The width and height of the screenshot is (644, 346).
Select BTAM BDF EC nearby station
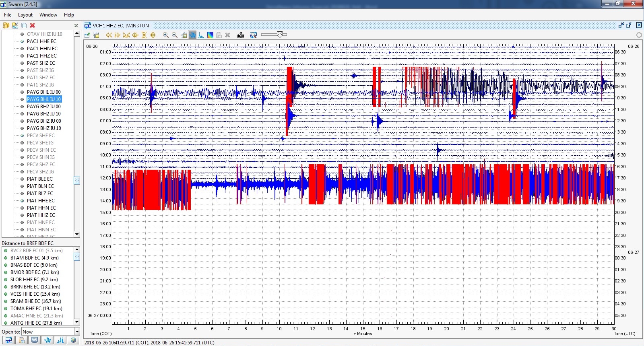click(x=35, y=258)
